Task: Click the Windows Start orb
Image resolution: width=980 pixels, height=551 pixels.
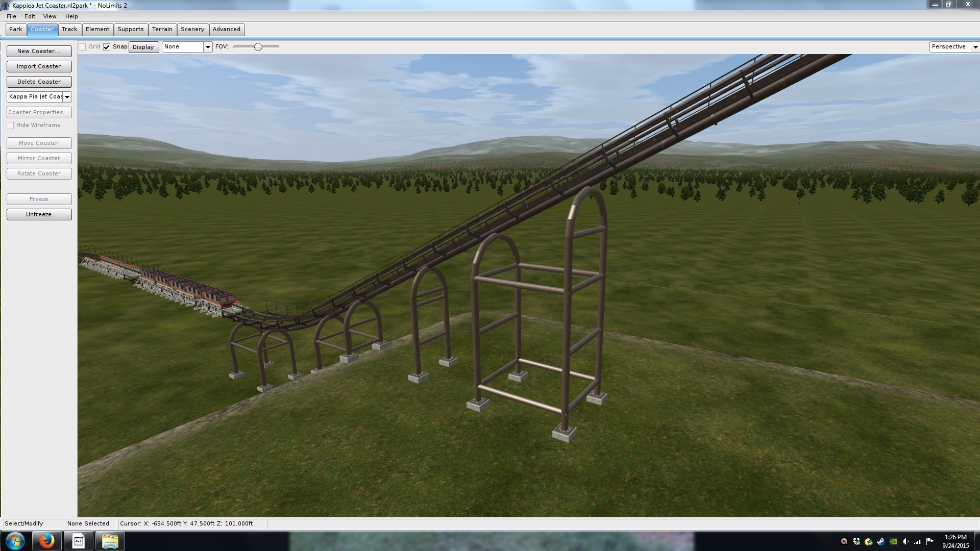Action: pos(15,541)
